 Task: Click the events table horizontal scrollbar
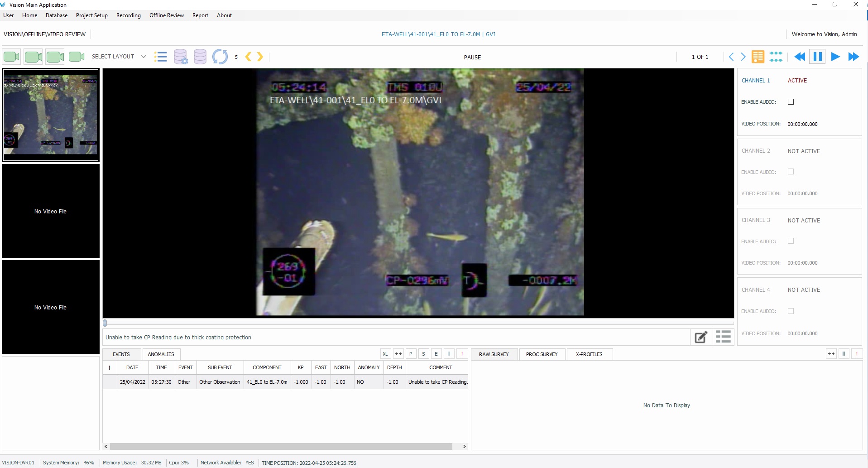(x=281, y=447)
